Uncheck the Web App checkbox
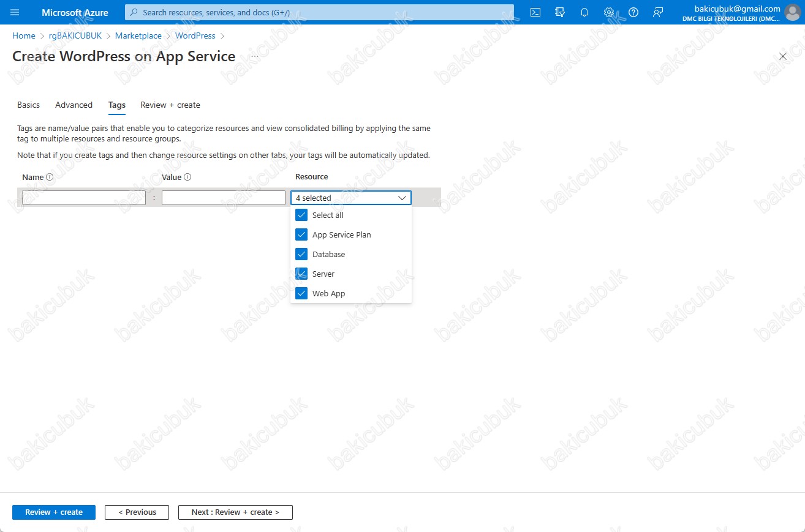 click(301, 293)
